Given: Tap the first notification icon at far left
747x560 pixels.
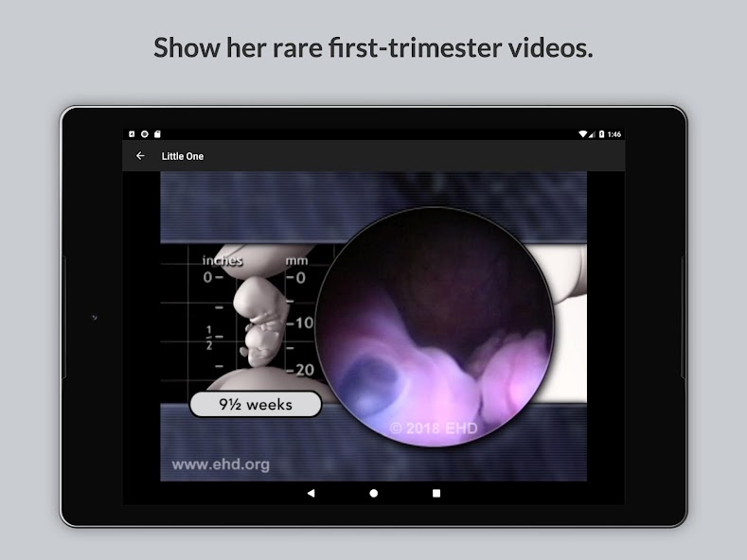Looking at the screenshot, I should click(x=133, y=134).
